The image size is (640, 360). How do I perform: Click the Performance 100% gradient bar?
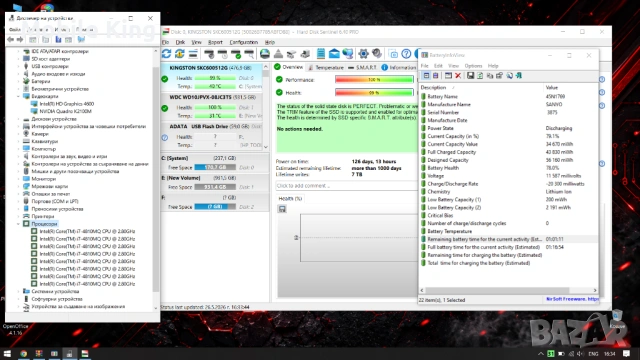coord(374,80)
